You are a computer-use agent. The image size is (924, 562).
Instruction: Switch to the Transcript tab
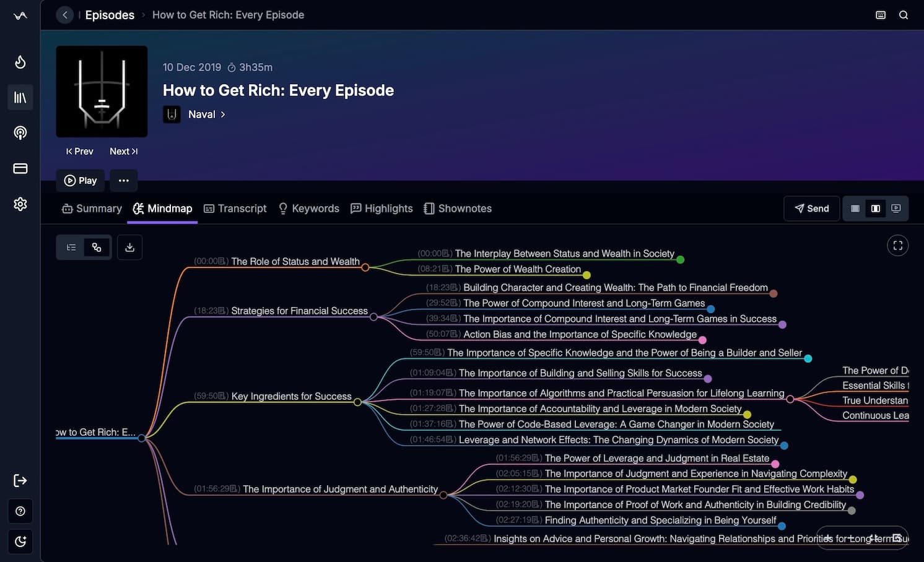[x=235, y=209]
